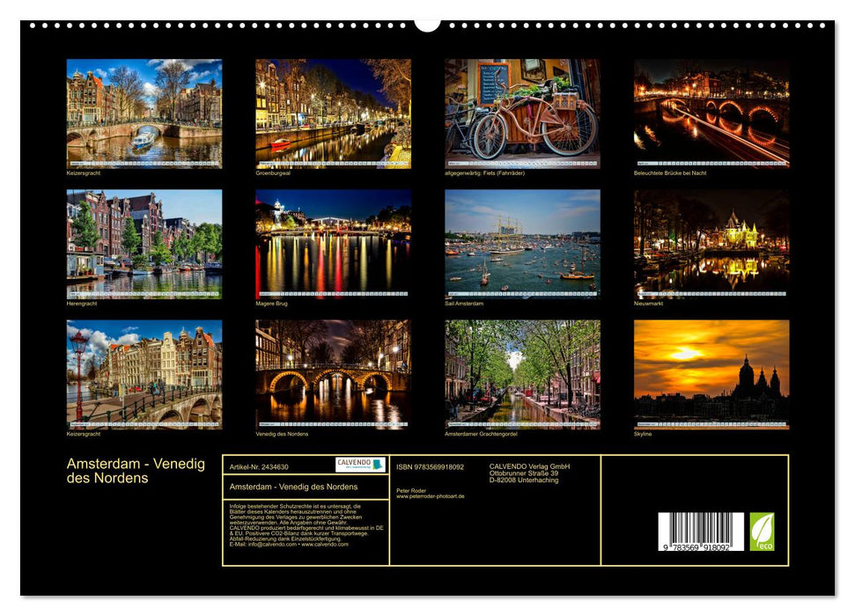The width and height of the screenshot is (855, 616).
Task: Select the Keizersgracht photo with red lamppost
Action: pyautogui.click(x=144, y=375)
